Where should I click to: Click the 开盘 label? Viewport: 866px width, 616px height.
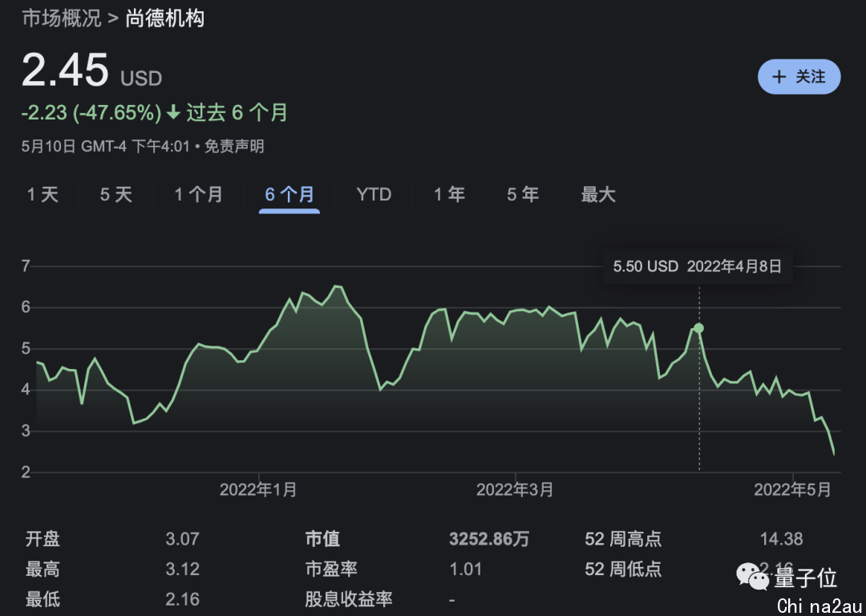coord(42,539)
